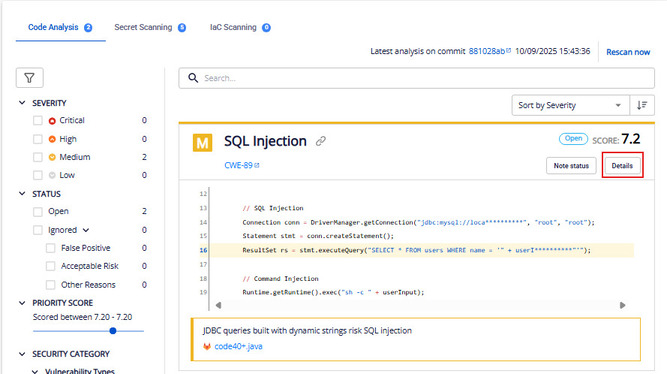Collapse the Vulnerability Types subsection
This screenshot has width=667, height=374.
35,371
